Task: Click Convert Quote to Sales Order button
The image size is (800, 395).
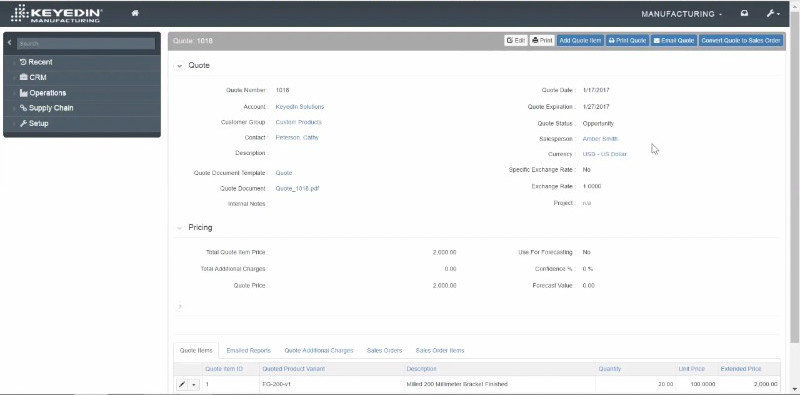Action: click(x=741, y=40)
